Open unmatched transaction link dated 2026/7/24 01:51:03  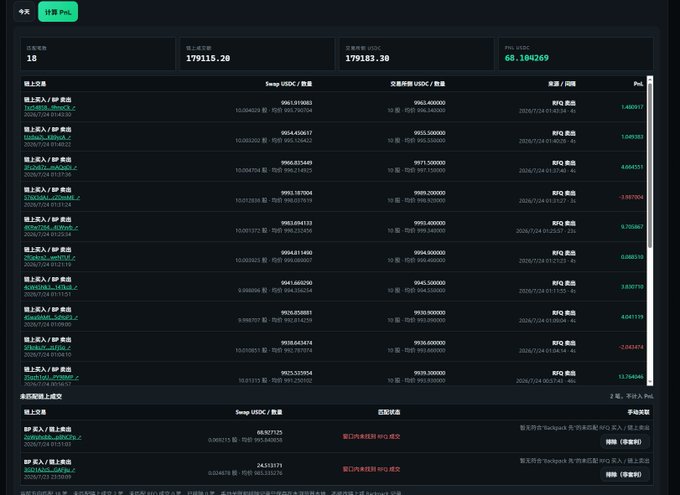(x=52, y=437)
